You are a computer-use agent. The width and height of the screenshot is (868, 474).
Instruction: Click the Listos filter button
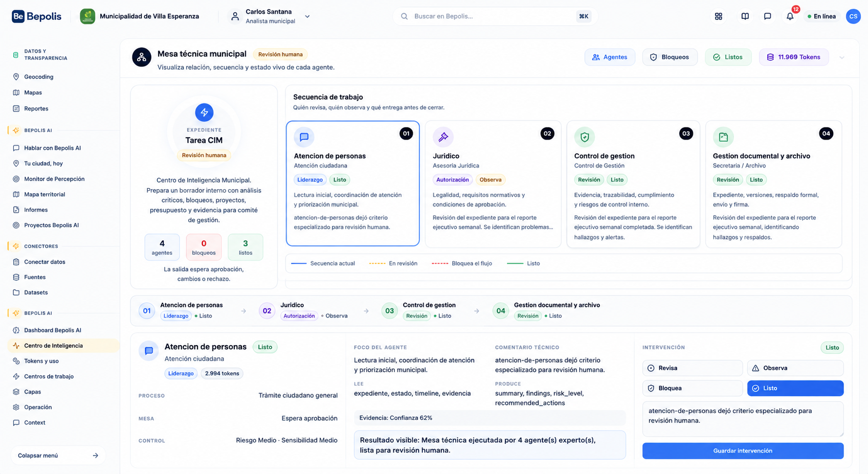click(x=728, y=57)
